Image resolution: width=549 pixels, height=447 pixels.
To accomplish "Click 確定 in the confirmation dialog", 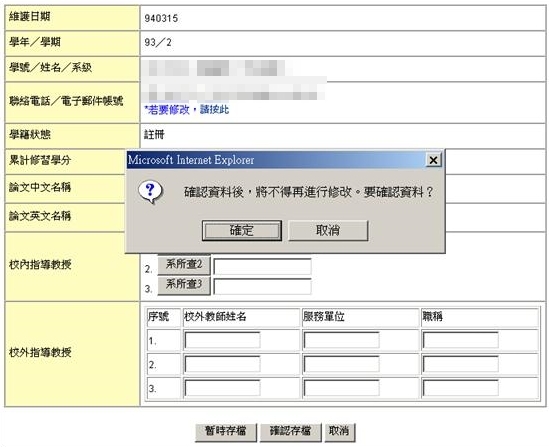I will (242, 230).
